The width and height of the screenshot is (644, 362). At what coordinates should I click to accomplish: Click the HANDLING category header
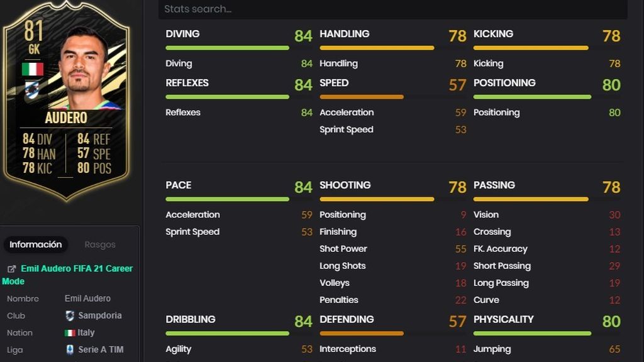click(344, 34)
